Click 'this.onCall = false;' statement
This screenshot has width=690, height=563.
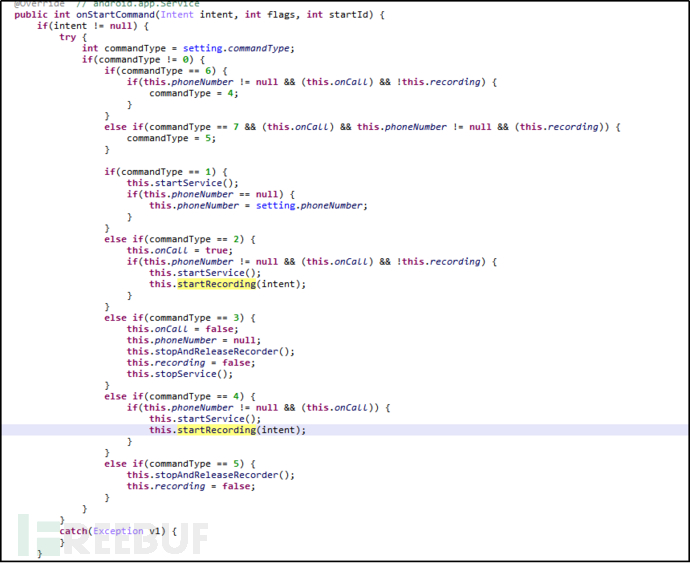pyautogui.click(x=183, y=329)
